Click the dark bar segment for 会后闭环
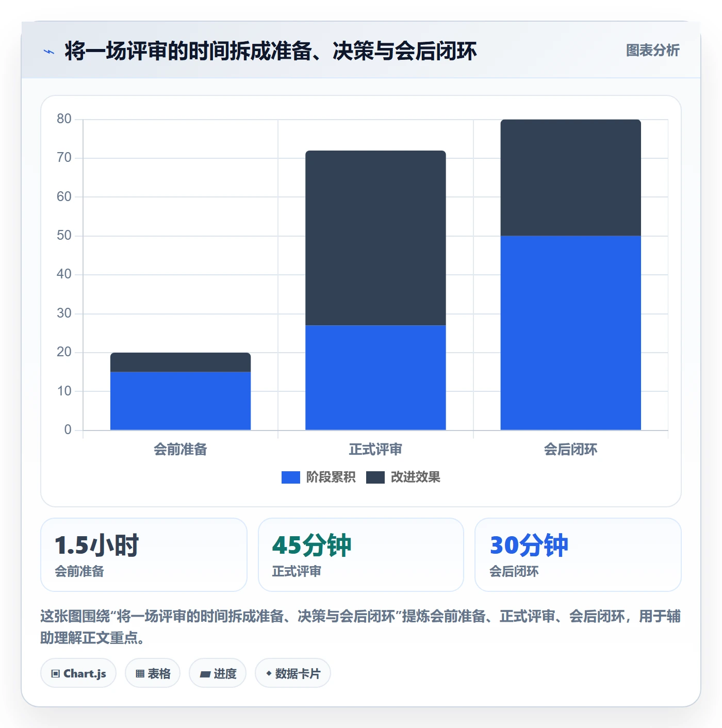Screen dimensions: 722x728 570,178
